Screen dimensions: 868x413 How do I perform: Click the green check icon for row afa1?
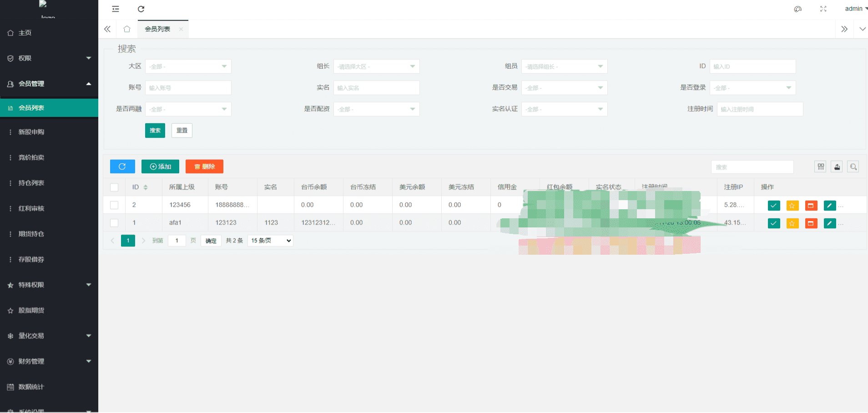click(x=774, y=223)
